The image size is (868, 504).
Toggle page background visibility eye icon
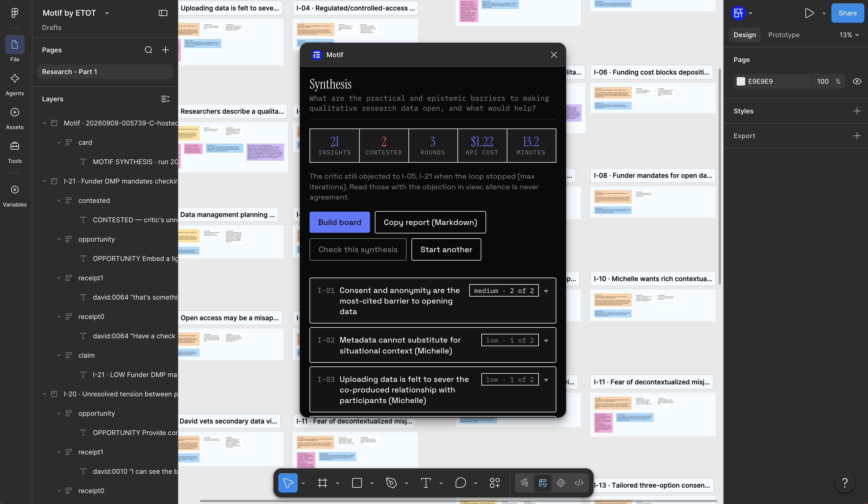[857, 81]
